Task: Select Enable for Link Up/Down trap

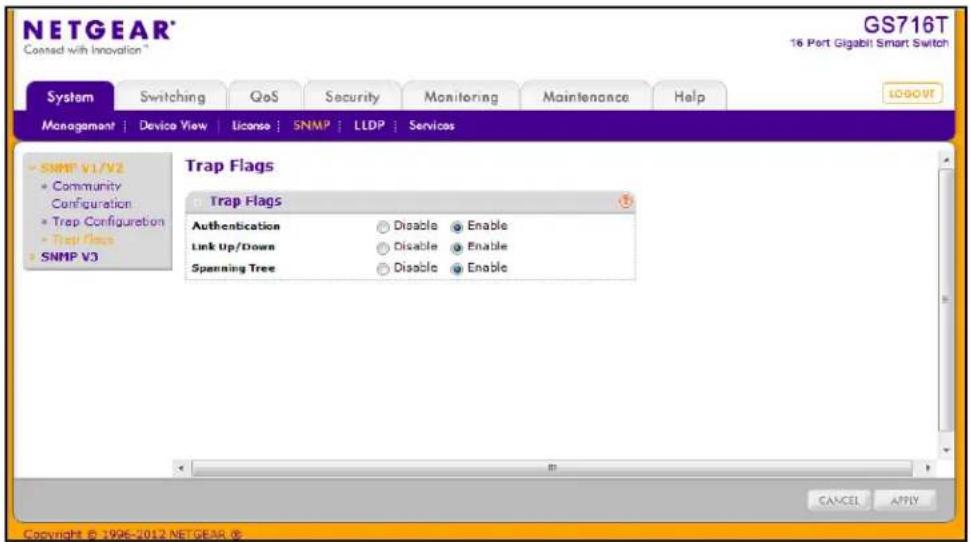Action: [457, 248]
